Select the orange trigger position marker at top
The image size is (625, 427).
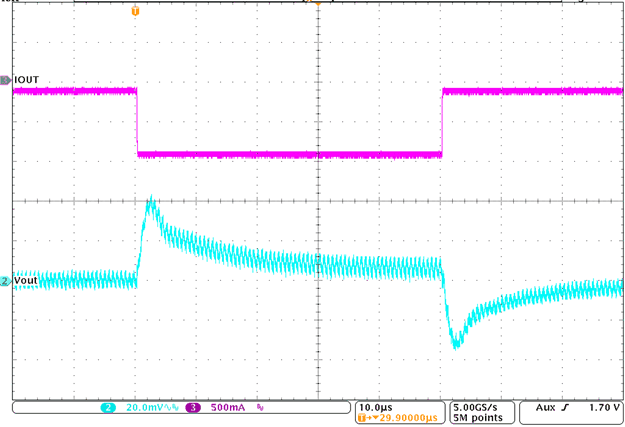136,10
